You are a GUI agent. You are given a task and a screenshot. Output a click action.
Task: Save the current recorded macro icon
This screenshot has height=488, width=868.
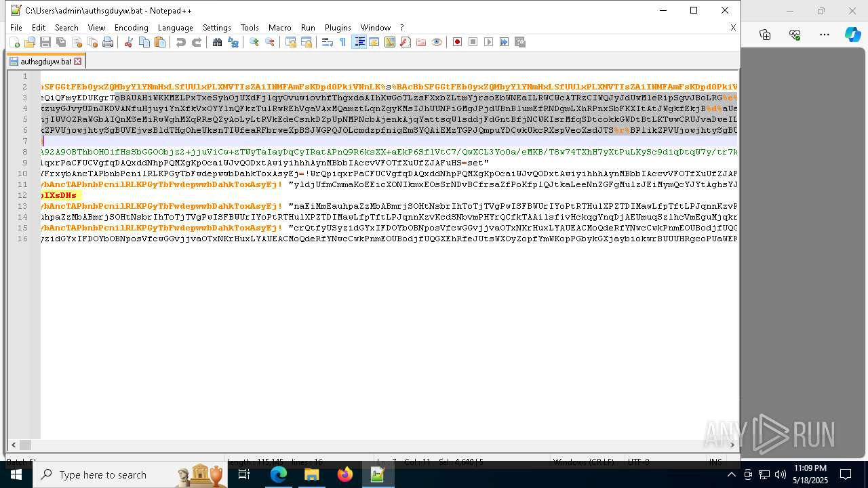point(520,42)
